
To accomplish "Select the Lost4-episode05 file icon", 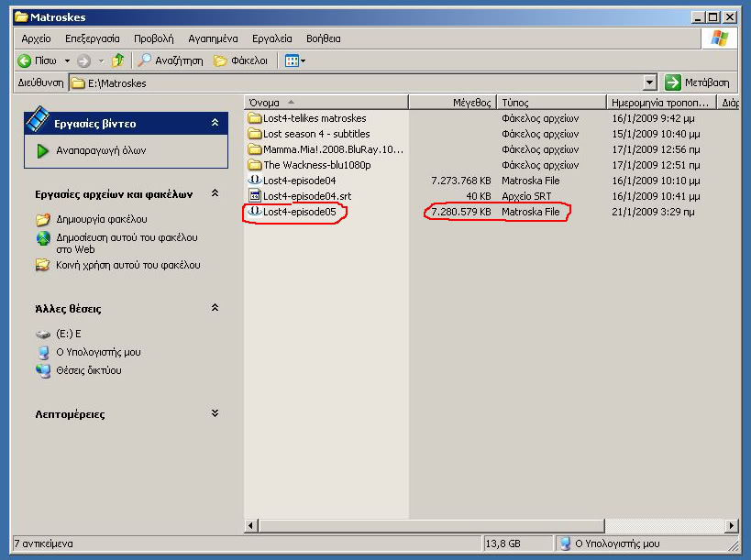I will [x=254, y=211].
